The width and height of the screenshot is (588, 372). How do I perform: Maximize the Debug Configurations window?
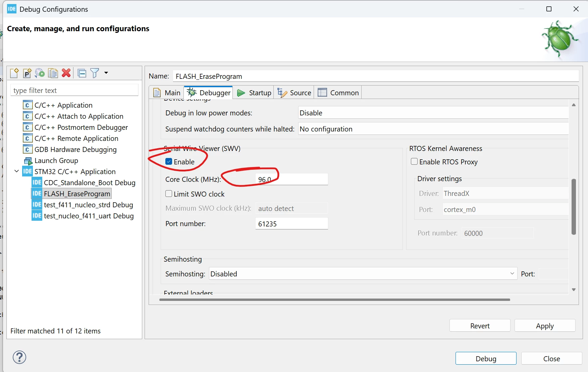click(549, 9)
